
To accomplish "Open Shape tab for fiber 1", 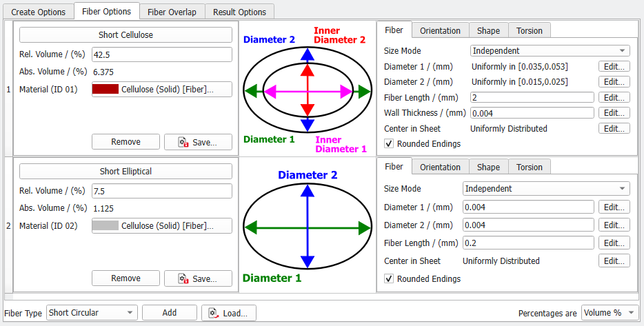I will pyautogui.click(x=488, y=30).
